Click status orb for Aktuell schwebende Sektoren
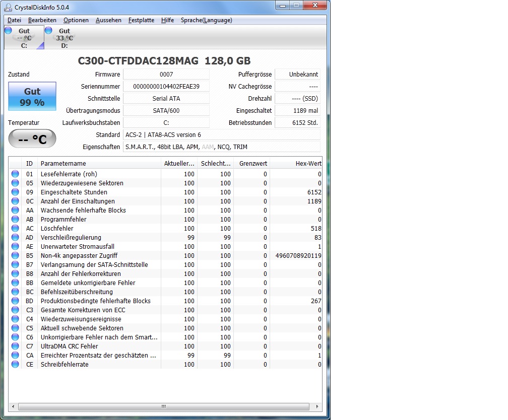The height and width of the screenshot is (420, 508). tap(15, 328)
